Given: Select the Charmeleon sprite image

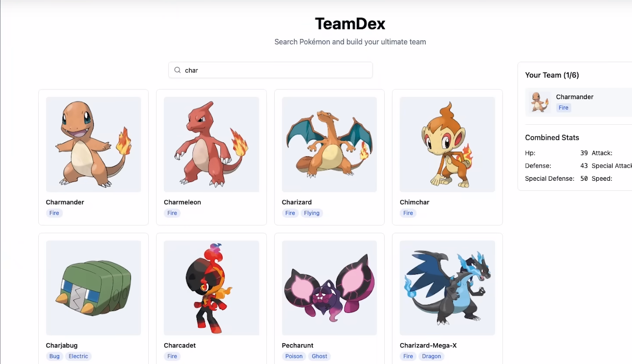Looking at the screenshot, I should (211, 144).
